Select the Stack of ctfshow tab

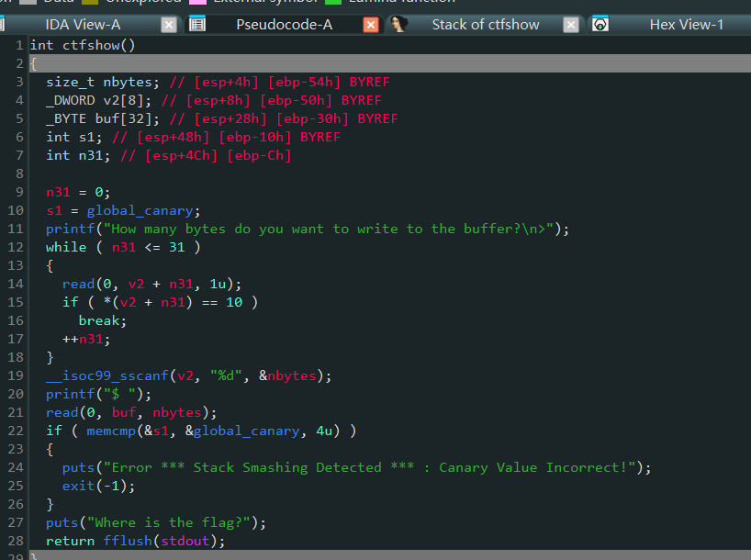click(485, 25)
